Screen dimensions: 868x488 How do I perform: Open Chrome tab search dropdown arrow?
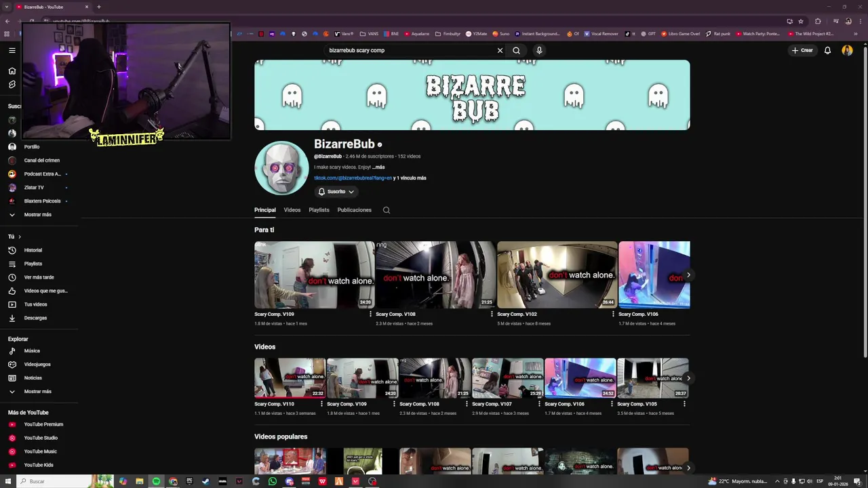click(x=7, y=7)
